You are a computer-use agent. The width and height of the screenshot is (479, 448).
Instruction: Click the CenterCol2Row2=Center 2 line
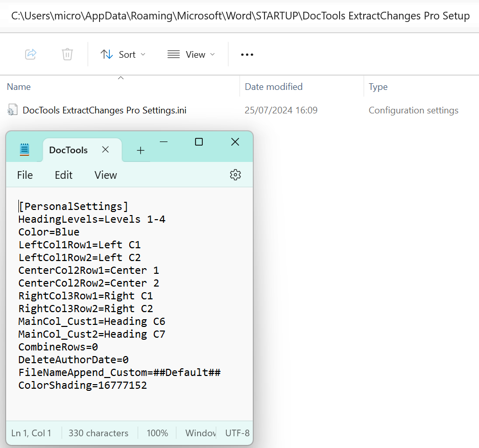click(x=88, y=284)
